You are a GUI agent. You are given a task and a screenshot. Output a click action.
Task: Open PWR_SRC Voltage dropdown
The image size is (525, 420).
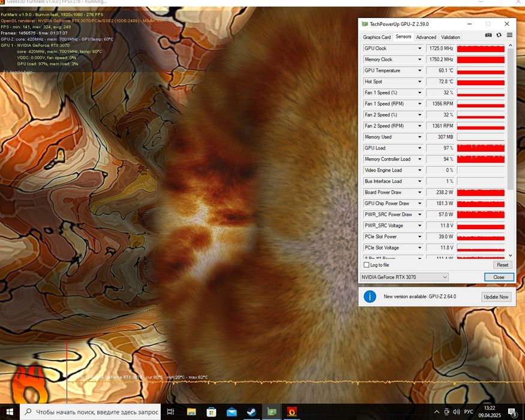(x=419, y=226)
